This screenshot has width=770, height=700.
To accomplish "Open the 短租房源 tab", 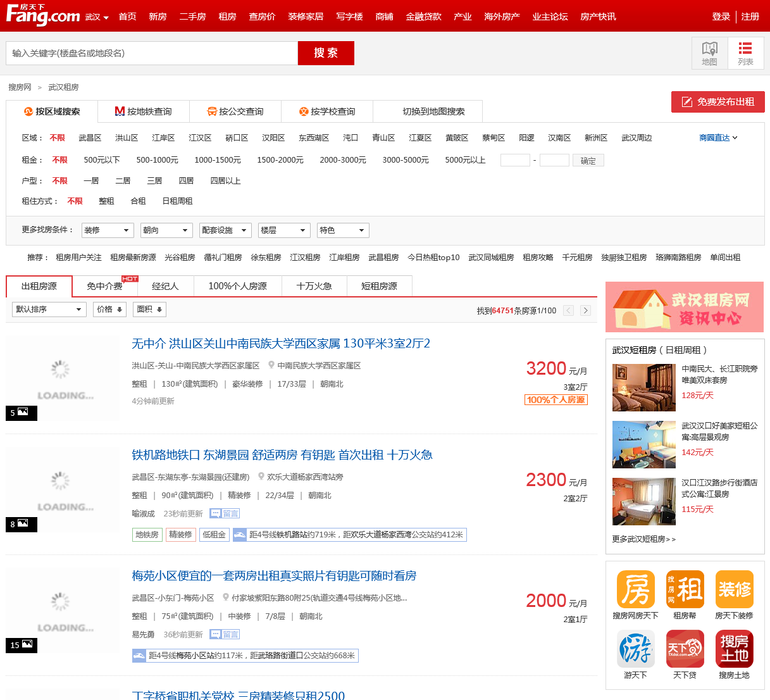I will (x=379, y=286).
